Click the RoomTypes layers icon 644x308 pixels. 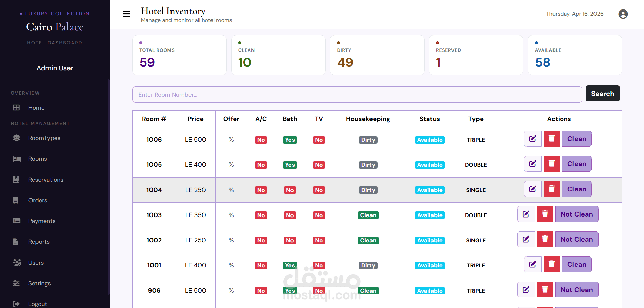(16, 138)
